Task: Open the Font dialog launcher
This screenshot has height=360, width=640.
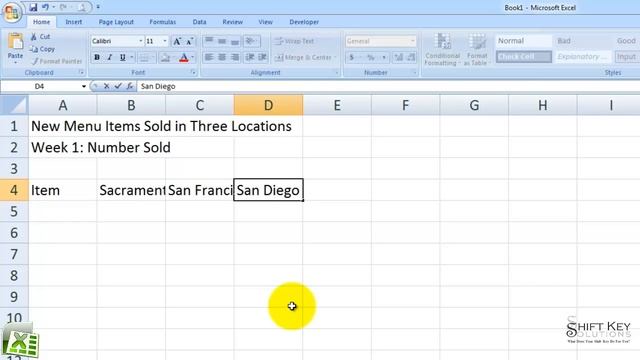Action: (193, 73)
